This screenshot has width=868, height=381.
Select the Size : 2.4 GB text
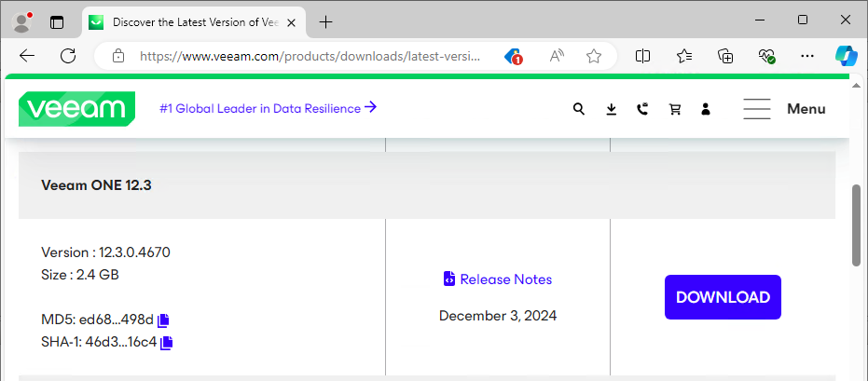pos(80,275)
